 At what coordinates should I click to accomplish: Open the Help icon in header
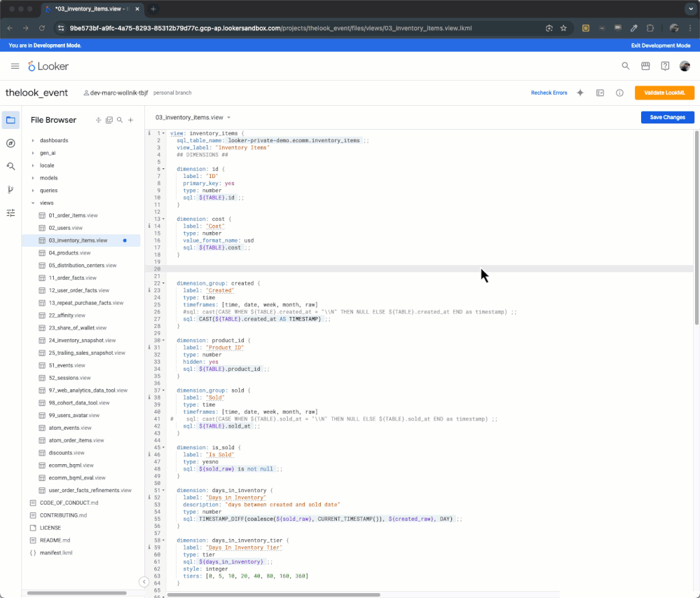[x=665, y=66]
